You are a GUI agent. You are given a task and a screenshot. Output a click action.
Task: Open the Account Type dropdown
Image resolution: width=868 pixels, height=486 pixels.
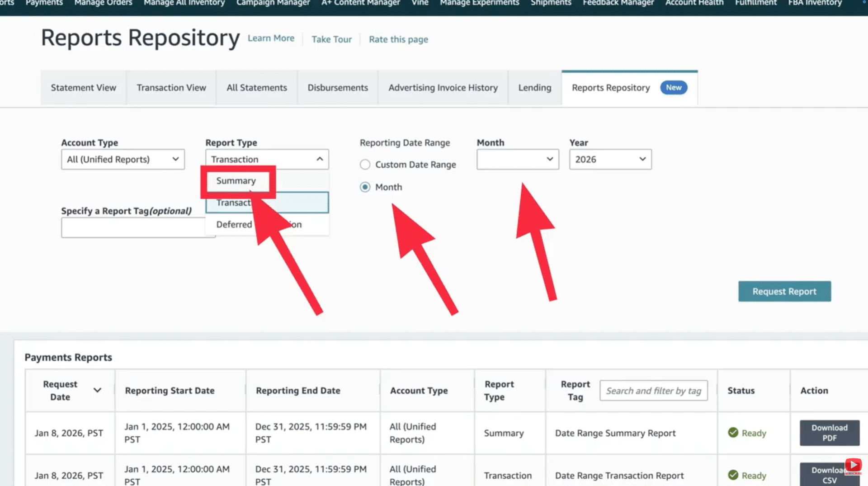click(123, 160)
